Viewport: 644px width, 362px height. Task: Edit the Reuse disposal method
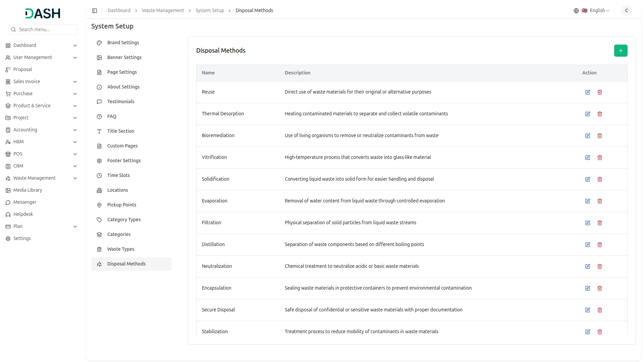tap(588, 92)
